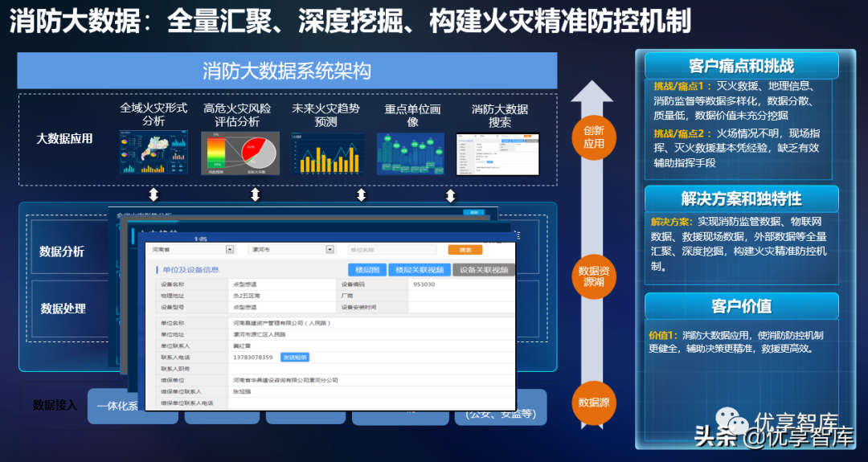Click the 联系人职务 row label
The height and width of the screenshot is (462, 868).
175,369
